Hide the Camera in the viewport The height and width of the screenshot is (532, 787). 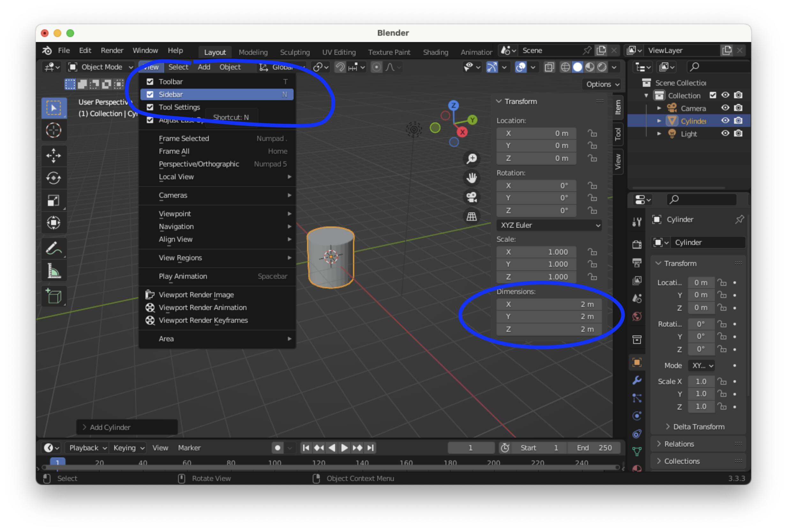click(x=725, y=107)
